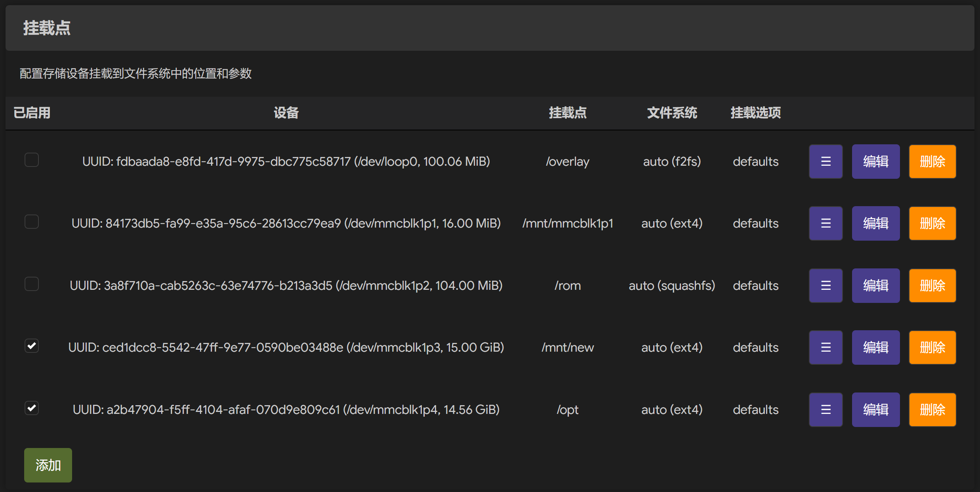The width and height of the screenshot is (980, 492).
Task: Delete the /opt mount entry
Action: [x=932, y=410]
